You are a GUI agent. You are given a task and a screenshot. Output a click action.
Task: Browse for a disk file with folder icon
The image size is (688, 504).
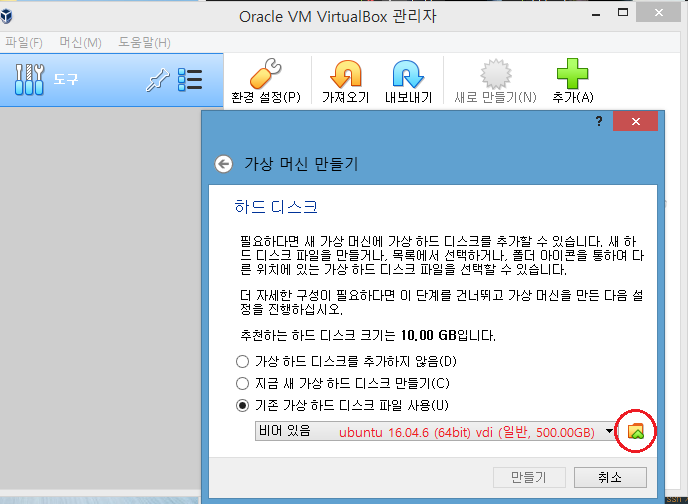(x=635, y=431)
